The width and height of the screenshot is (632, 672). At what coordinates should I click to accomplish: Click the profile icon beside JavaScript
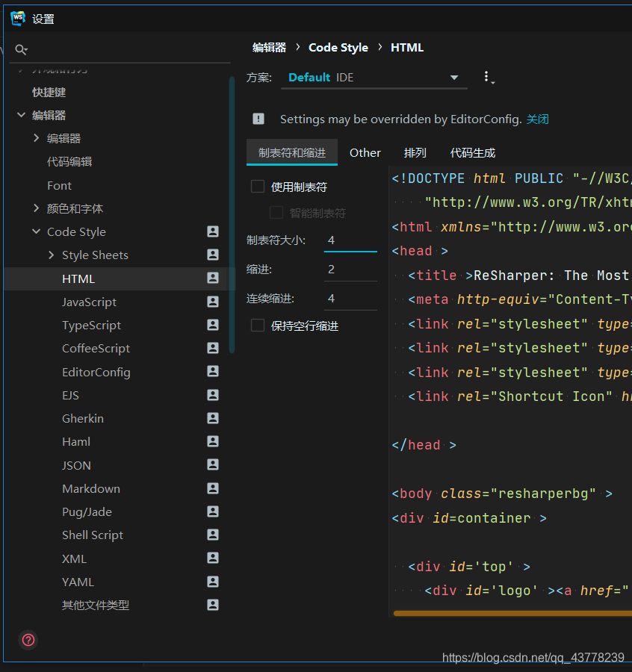coord(213,302)
